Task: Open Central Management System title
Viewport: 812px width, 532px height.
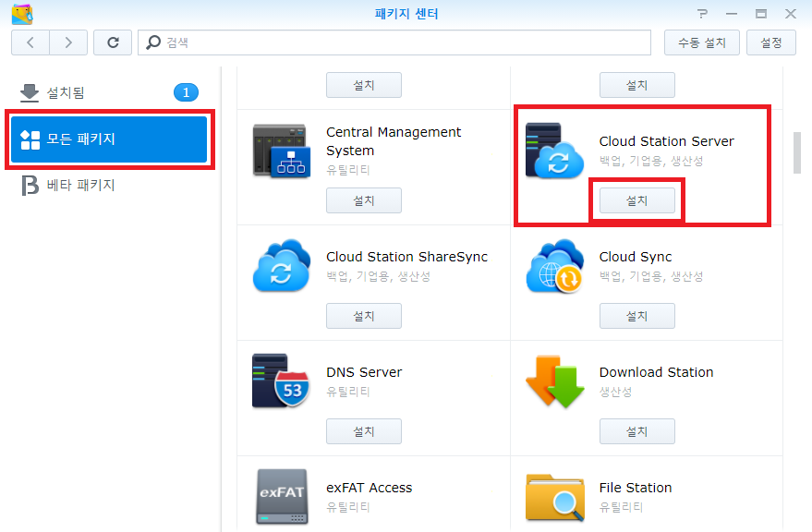Action: click(394, 141)
